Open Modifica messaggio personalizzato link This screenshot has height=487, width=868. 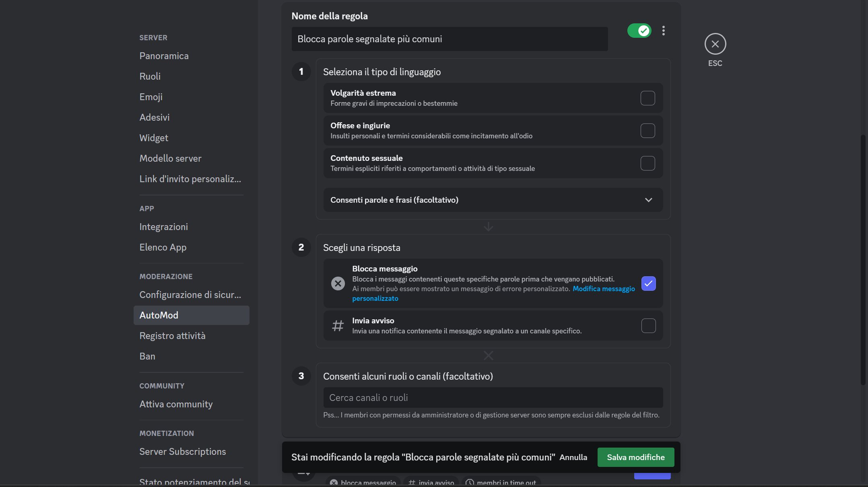click(x=603, y=289)
